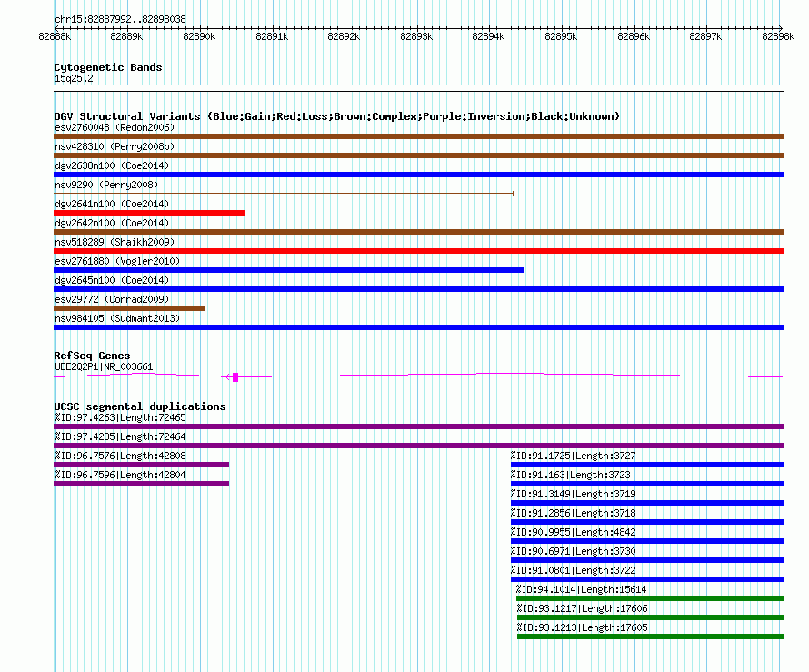Click the esv29772 (Conrad2009) brown bar
Screen dimensions: 809x672
point(129,308)
